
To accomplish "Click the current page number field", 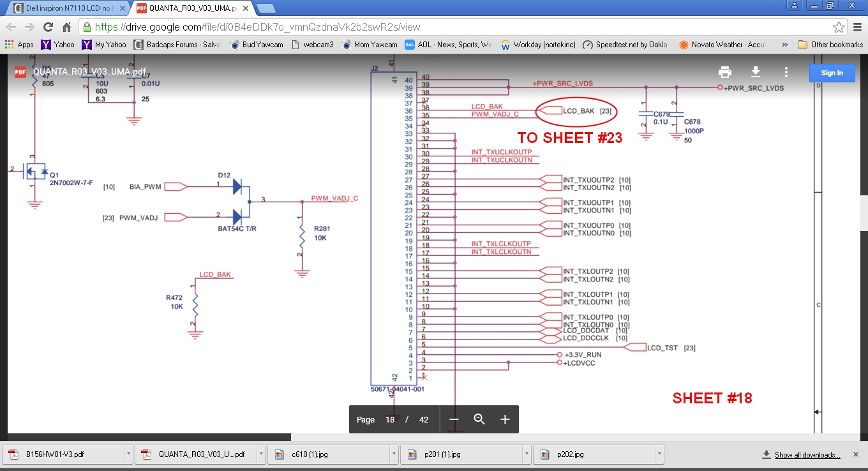I will [390, 419].
